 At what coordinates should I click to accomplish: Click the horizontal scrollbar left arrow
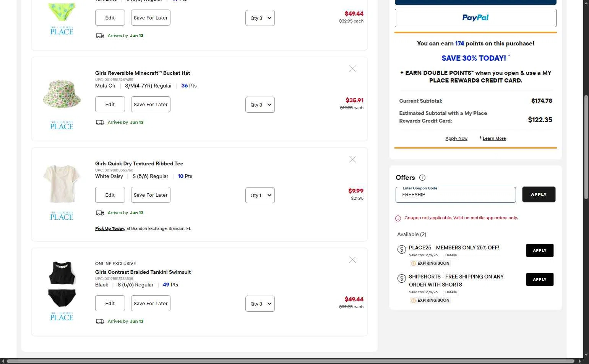pos(3,361)
